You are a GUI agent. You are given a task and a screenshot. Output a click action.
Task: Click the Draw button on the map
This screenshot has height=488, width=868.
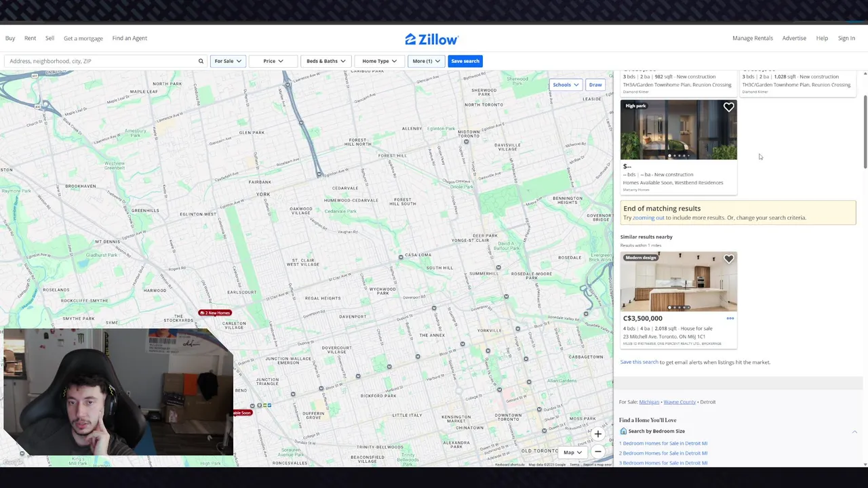(595, 85)
